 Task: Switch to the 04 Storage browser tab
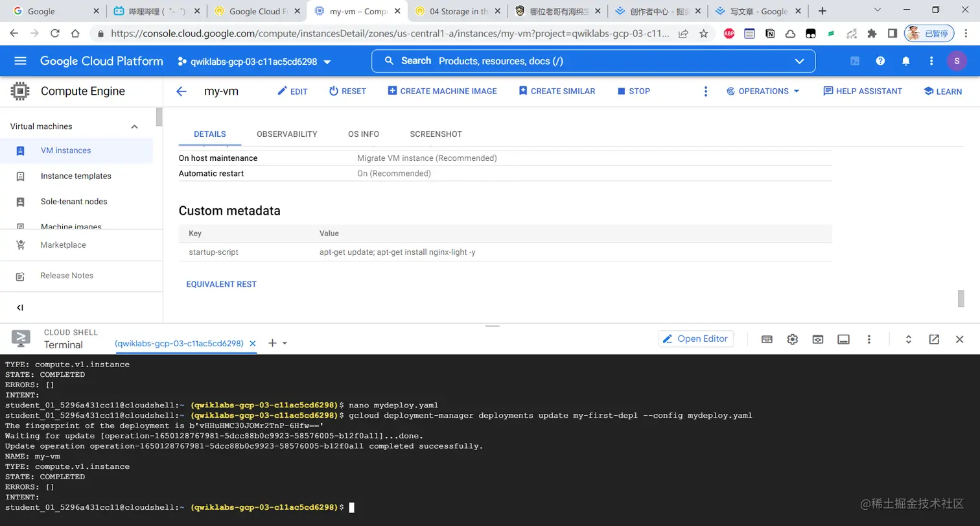tap(457, 11)
